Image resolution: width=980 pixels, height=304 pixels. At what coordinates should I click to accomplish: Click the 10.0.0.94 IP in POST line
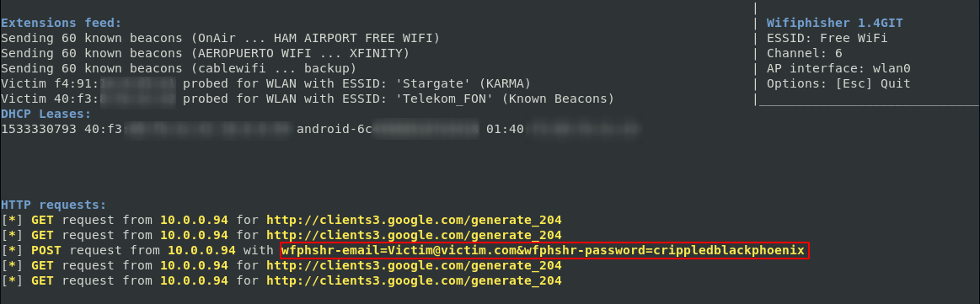point(202,250)
